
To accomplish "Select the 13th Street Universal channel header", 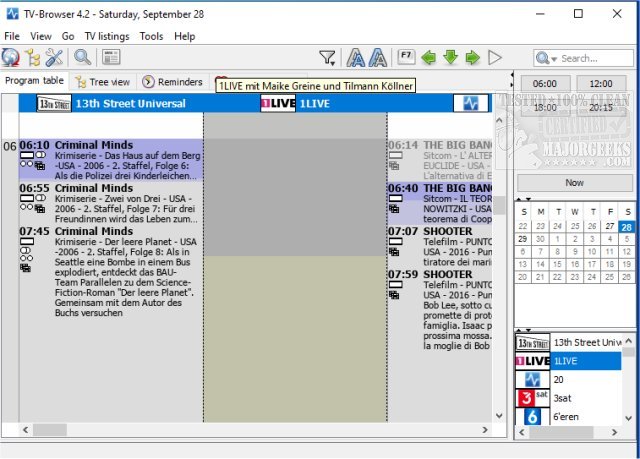I will point(111,103).
